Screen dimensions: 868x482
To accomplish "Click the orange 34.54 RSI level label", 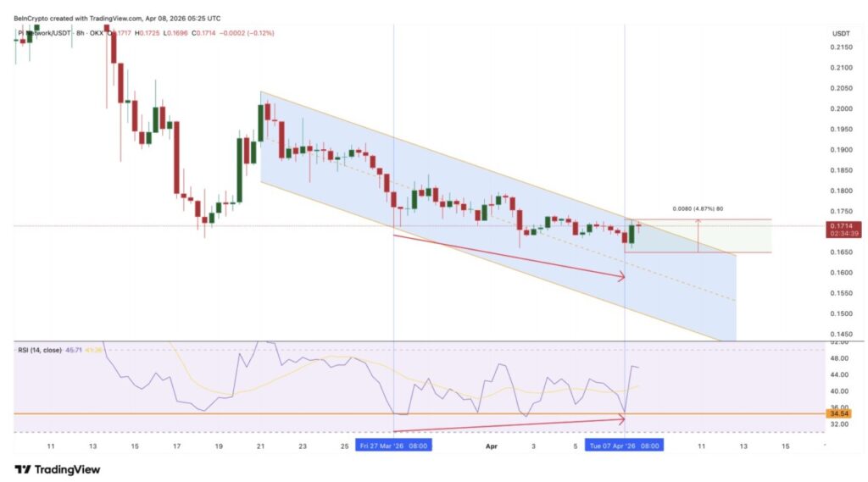I will (x=840, y=414).
